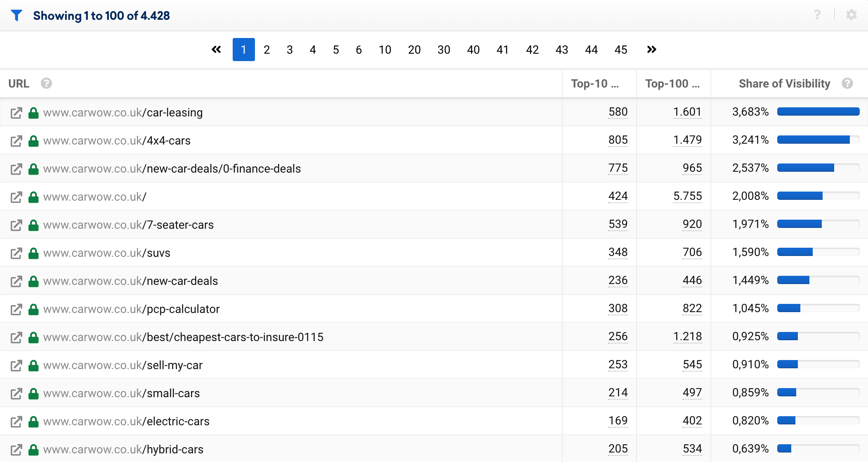This screenshot has height=462, width=868.
Task: Jump to page 45
Action: [621, 50]
